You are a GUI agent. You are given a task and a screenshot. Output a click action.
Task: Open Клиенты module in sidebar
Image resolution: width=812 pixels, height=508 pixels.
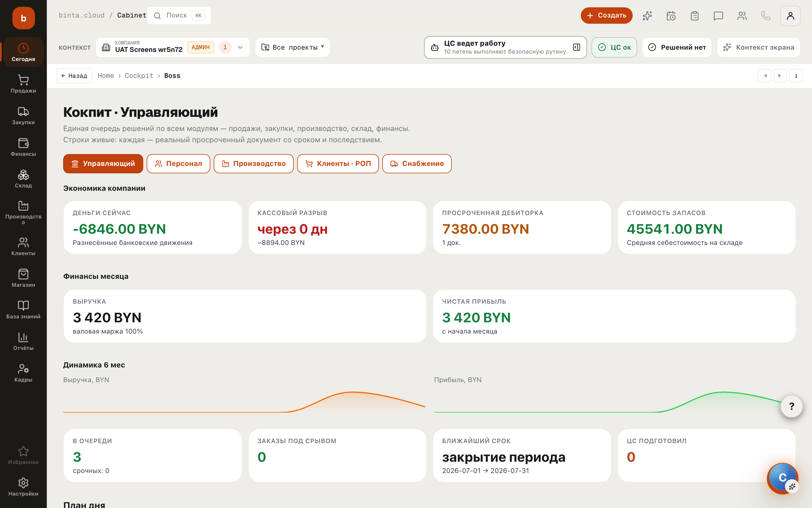[x=23, y=246]
